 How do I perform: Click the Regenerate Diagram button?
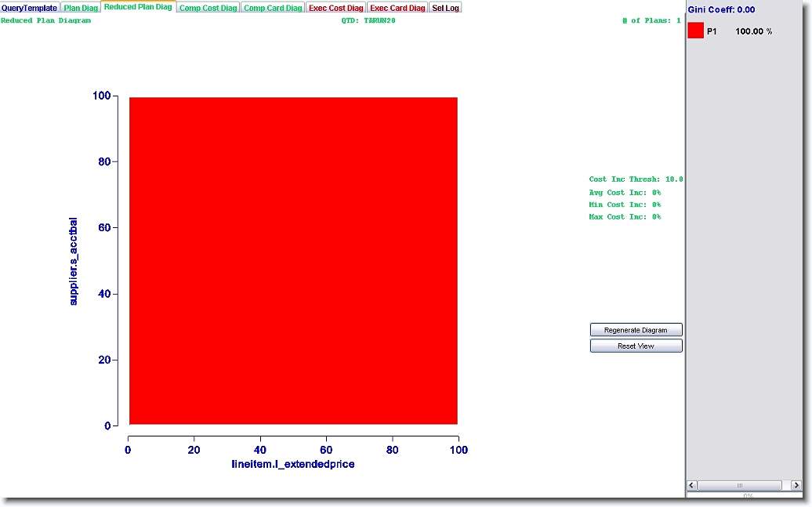coord(636,330)
